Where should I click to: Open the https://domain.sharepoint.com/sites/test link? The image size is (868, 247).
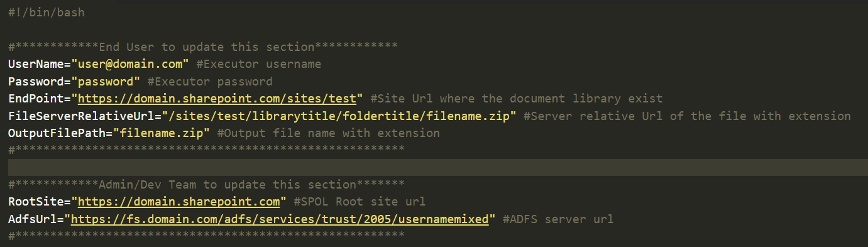point(220,99)
